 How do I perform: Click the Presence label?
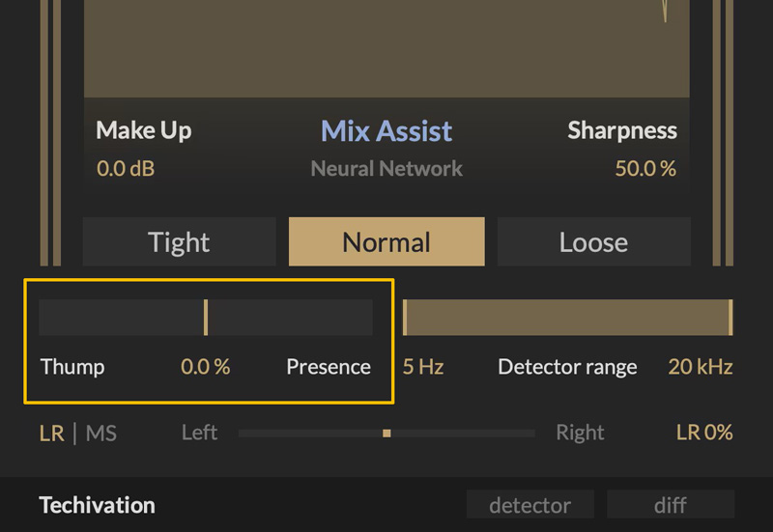click(329, 367)
